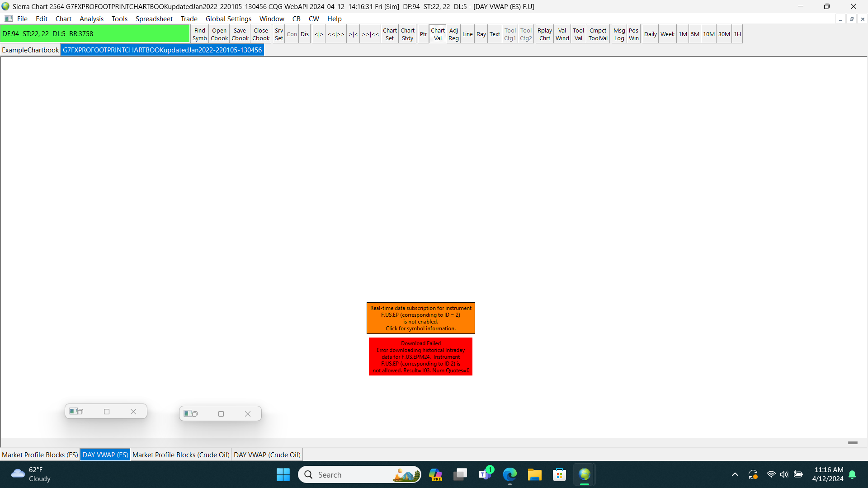This screenshot has width=868, height=488.
Task: Click the red Download Failed message box
Action: (420, 357)
